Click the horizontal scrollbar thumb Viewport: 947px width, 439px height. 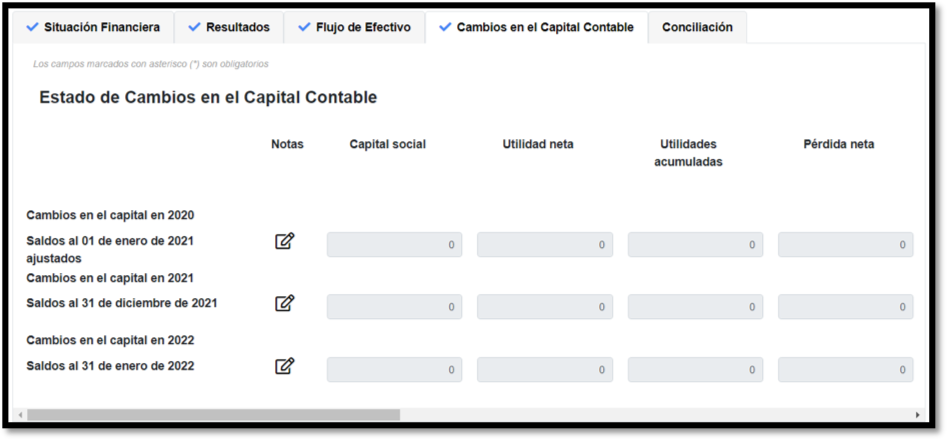click(213, 415)
